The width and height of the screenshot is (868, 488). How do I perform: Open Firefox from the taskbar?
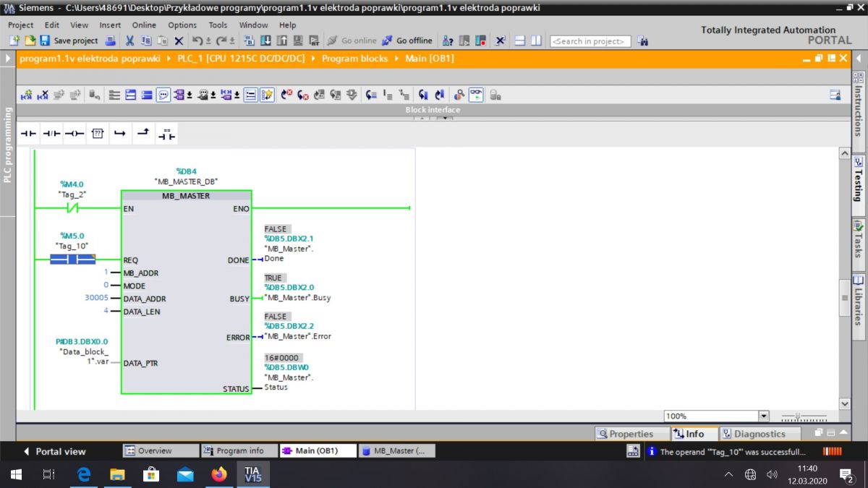(219, 474)
